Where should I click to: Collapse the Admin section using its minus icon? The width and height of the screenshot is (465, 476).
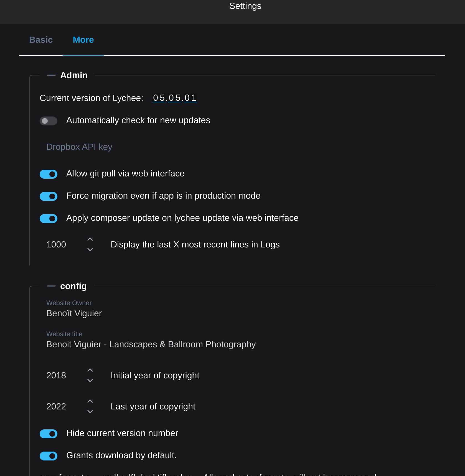click(x=51, y=75)
